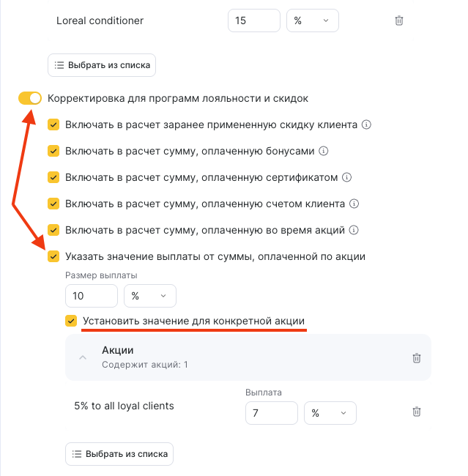This screenshot has width=468, height=476.
Task: Disable Корректировка для программ лояльности toggle
Action: click(30, 98)
